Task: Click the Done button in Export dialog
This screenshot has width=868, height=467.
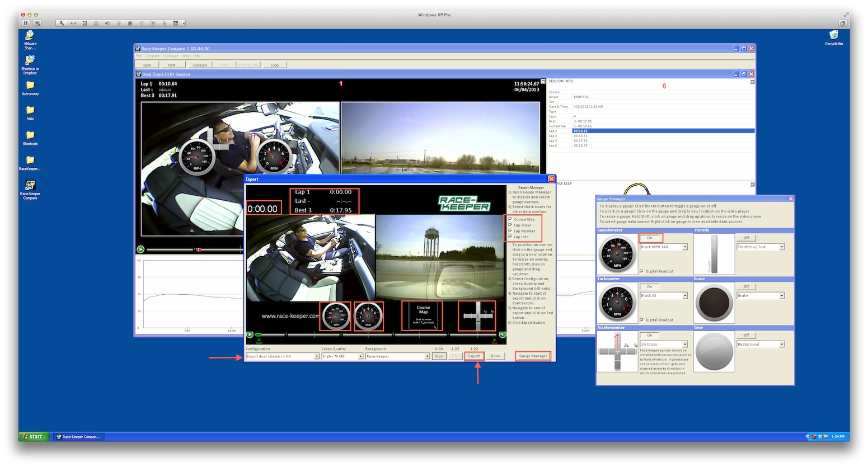Action: [495, 356]
